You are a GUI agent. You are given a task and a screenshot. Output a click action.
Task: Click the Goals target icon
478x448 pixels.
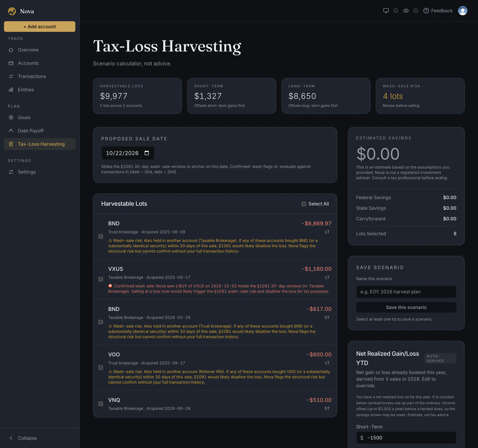tap(11, 117)
